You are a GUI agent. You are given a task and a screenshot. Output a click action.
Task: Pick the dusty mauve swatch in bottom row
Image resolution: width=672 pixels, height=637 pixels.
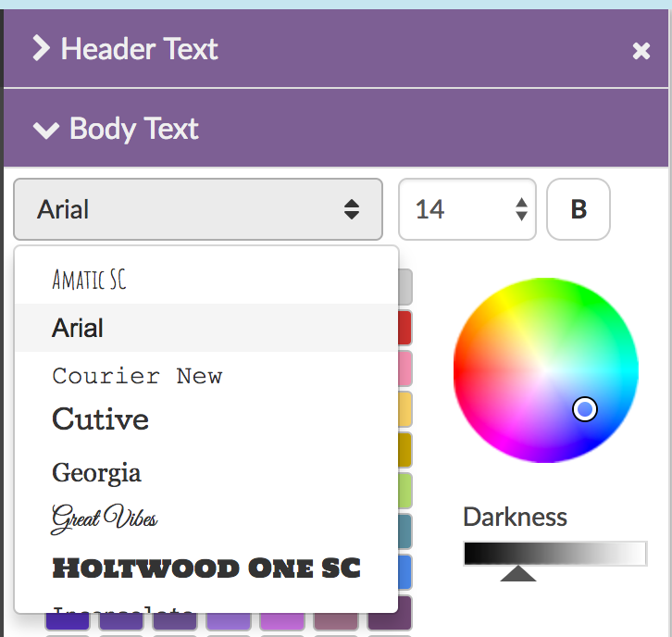click(x=336, y=621)
